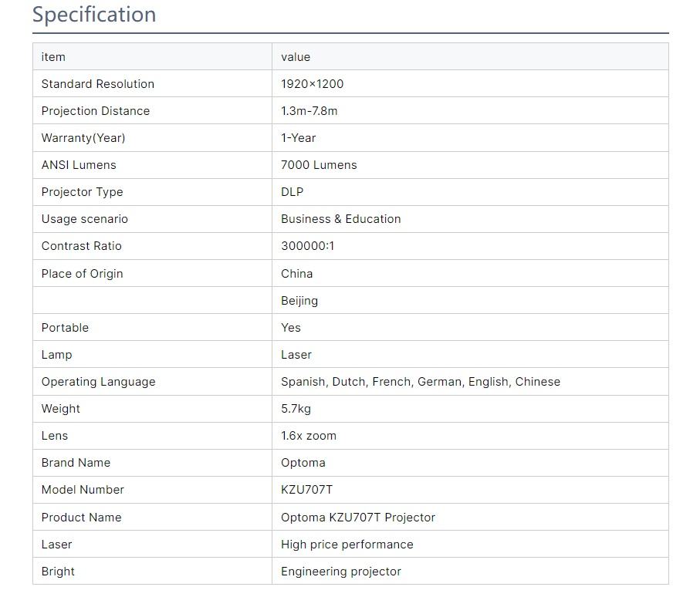Click the Projection Distance label
700x597 pixels.
click(96, 111)
